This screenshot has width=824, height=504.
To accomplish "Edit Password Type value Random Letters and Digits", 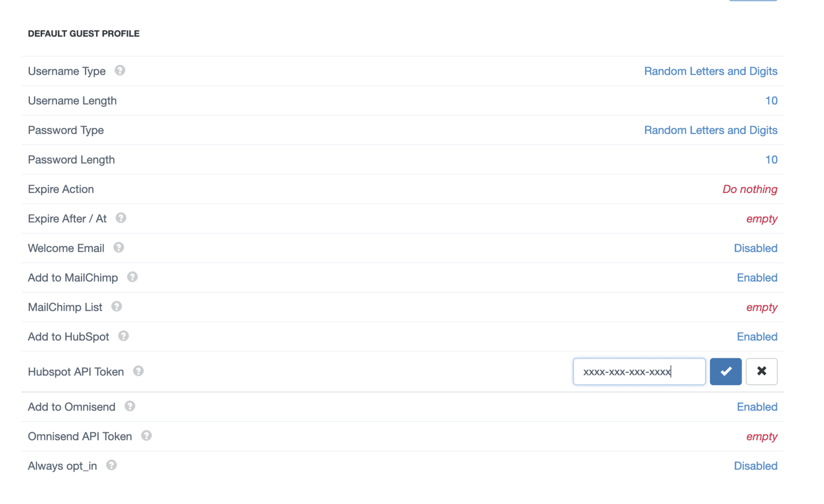I will pyautogui.click(x=711, y=130).
